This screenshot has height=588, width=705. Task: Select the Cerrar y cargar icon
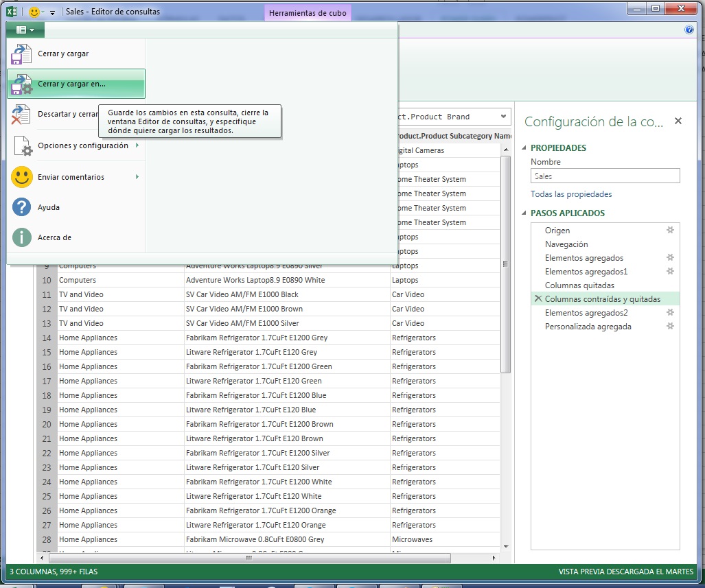click(x=21, y=52)
